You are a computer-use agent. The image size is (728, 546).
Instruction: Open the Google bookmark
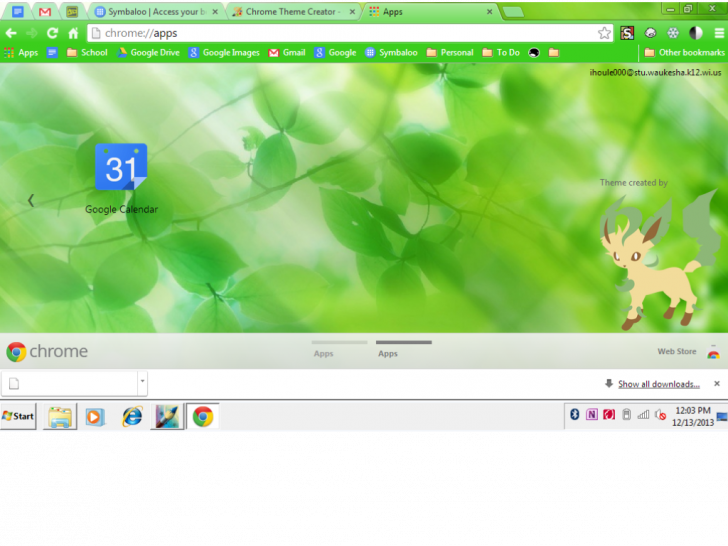(335, 52)
